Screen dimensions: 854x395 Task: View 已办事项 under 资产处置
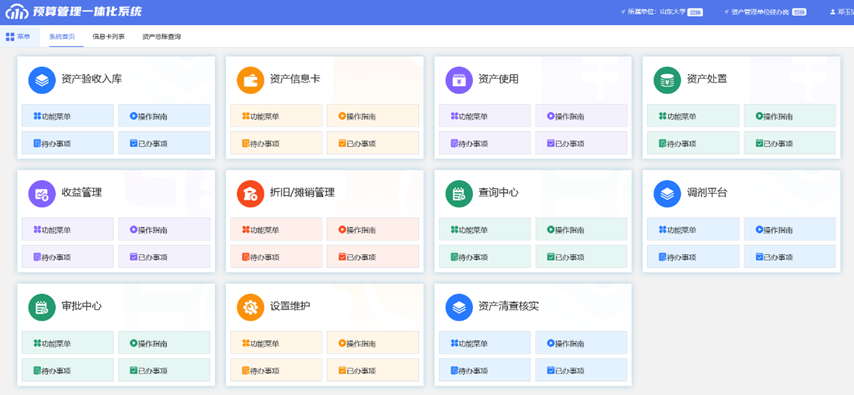click(x=790, y=143)
